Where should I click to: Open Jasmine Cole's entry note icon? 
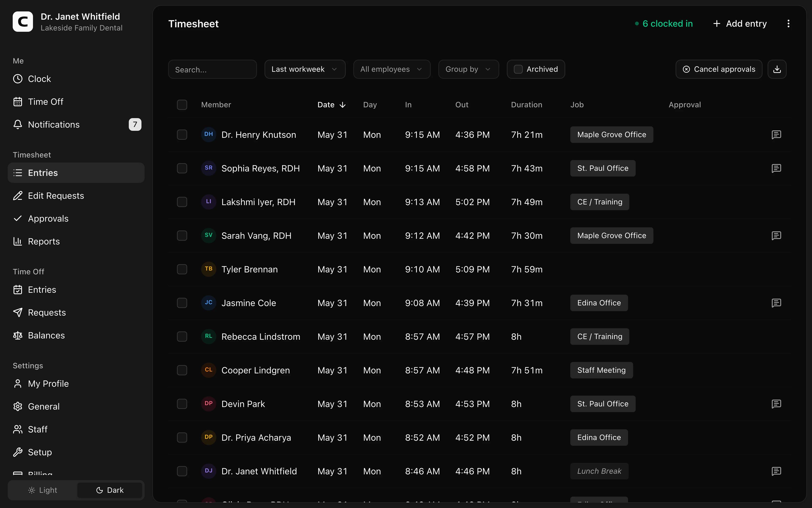pos(776,303)
